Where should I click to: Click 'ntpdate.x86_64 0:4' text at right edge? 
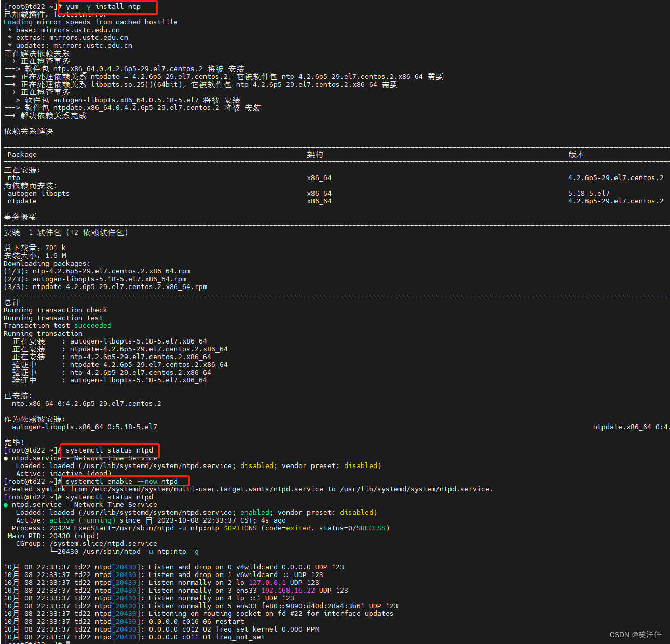631,427
